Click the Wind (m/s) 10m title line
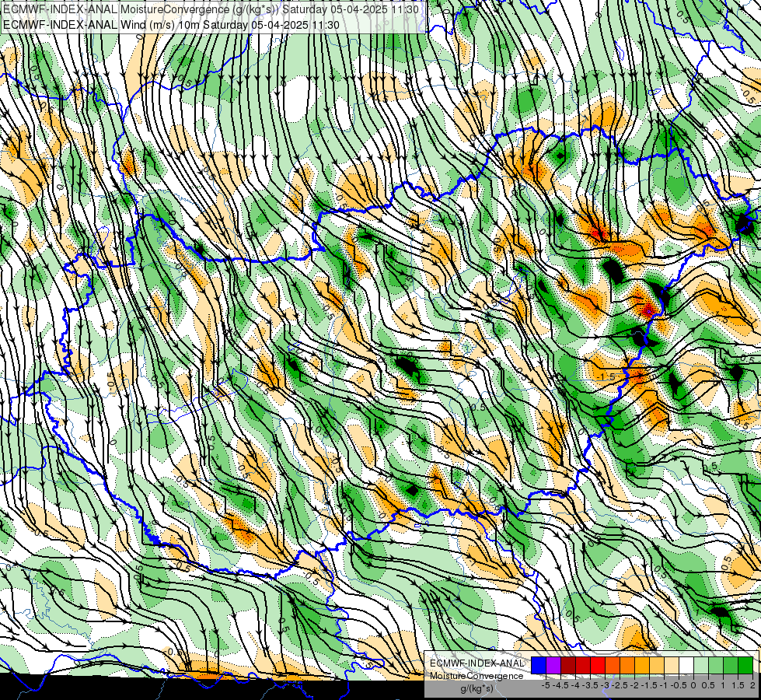761x700 pixels. (x=171, y=24)
